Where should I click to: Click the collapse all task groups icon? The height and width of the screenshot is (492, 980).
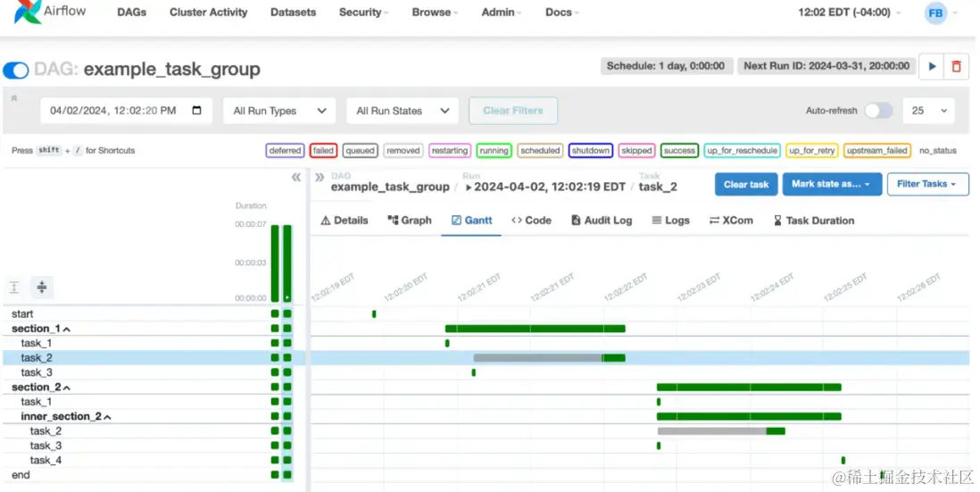41,288
